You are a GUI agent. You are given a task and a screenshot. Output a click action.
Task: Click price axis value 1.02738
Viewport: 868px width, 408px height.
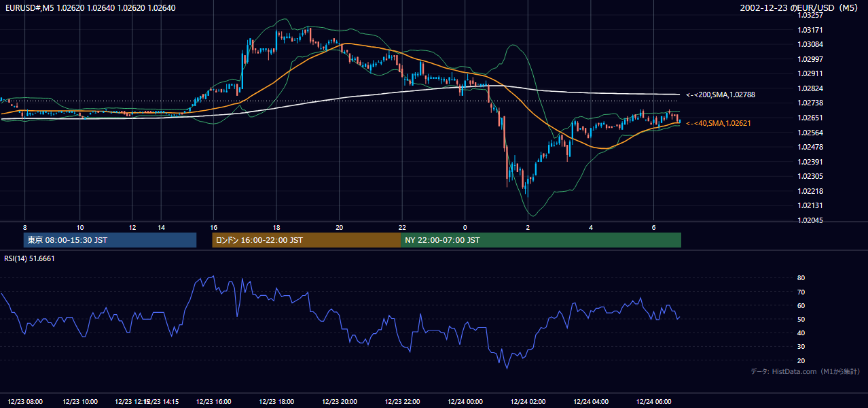(x=810, y=103)
